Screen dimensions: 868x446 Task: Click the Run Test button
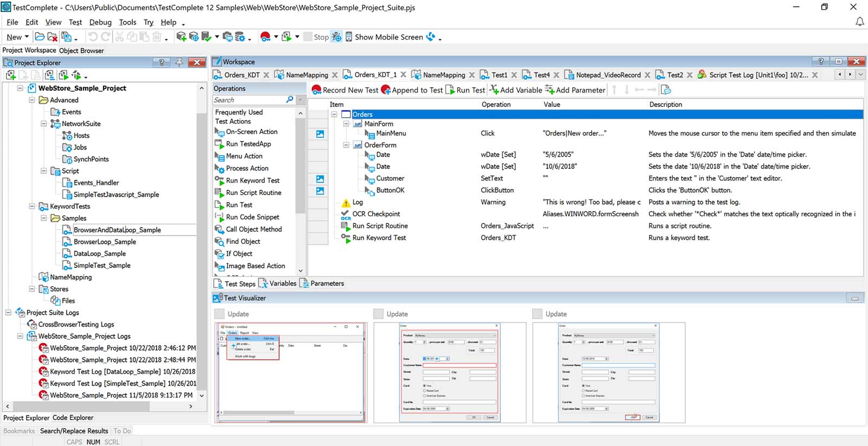pos(465,90)
